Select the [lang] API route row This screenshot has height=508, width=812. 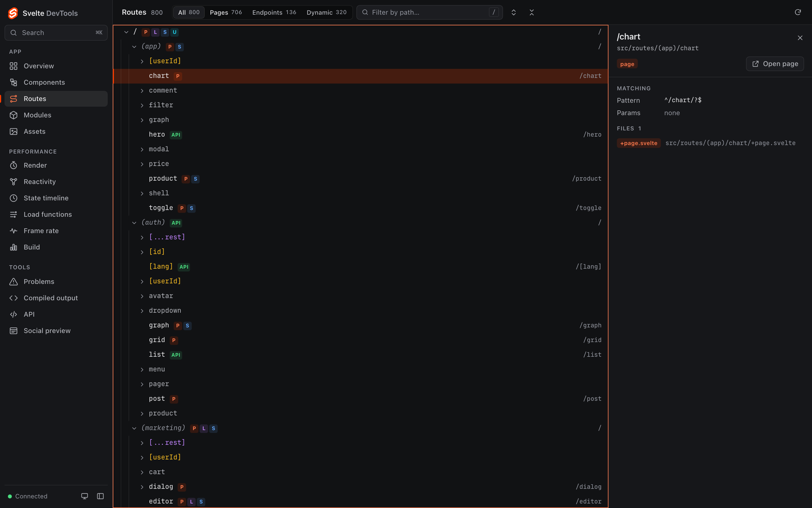(361, 267)
